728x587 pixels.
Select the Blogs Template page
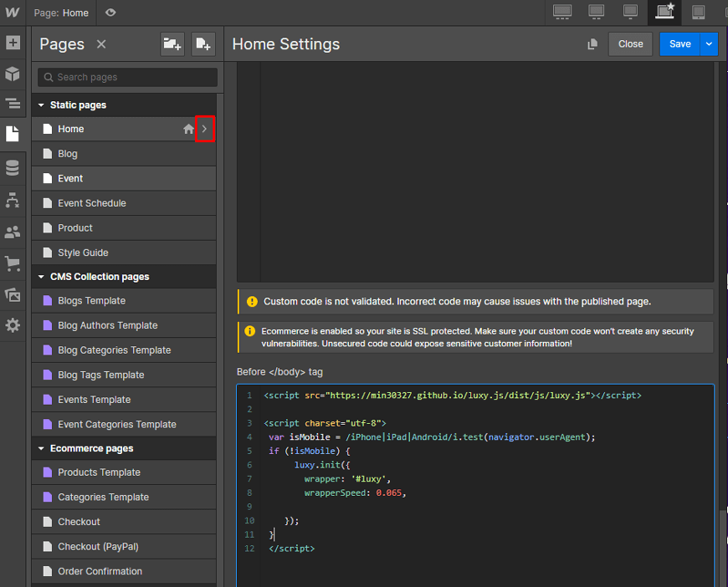tap(92, 301)
